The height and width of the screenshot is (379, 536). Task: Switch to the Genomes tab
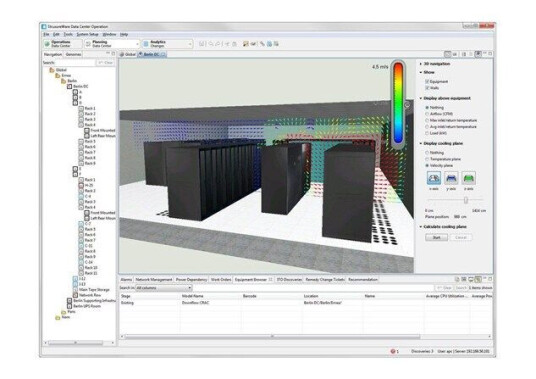pyautogui.click(x=73, y=54)
